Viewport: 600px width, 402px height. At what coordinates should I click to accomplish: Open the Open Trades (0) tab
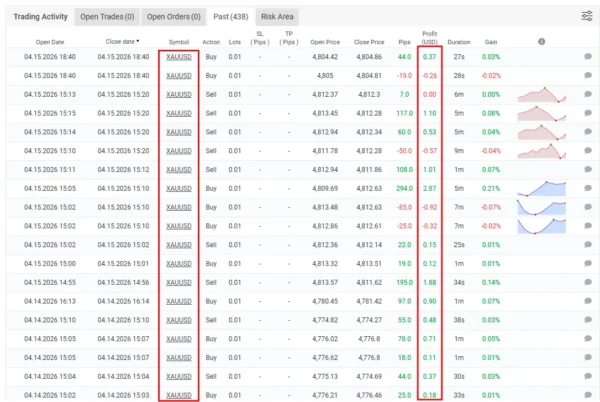[107, 16]
